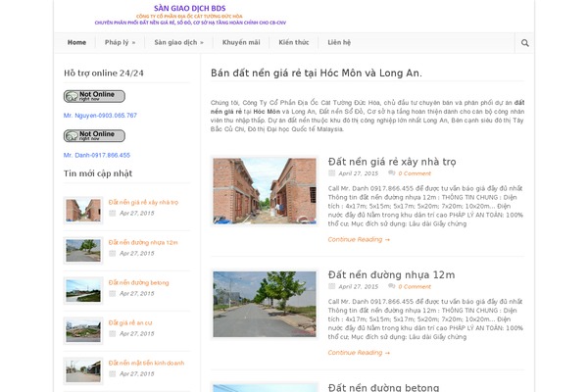The height and width of the screenshot is (392, 588).
Task: Click sidebar thumbnail for Đất nền đường nhựa 12m
Action: tap(83, 250)
